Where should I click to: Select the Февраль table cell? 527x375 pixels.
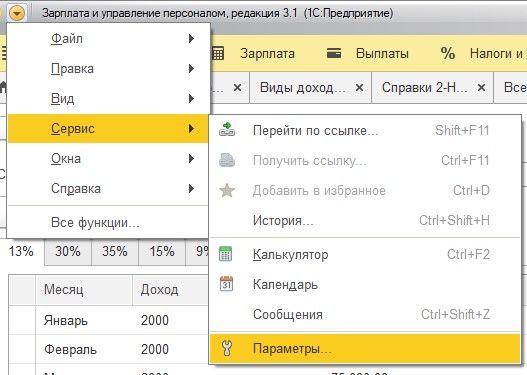(x=83, y=349)
